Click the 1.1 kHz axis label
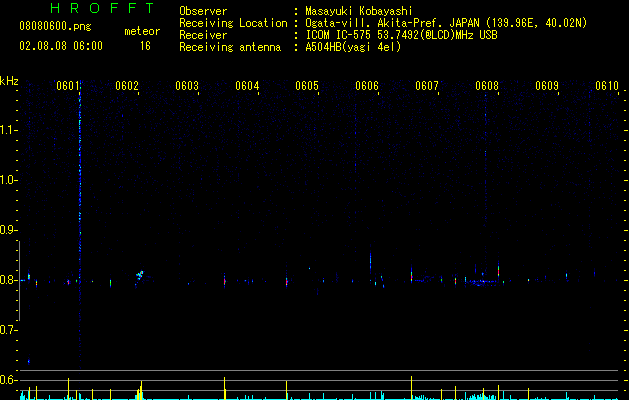The image size is (629, 400). click(x=8, y=130)
